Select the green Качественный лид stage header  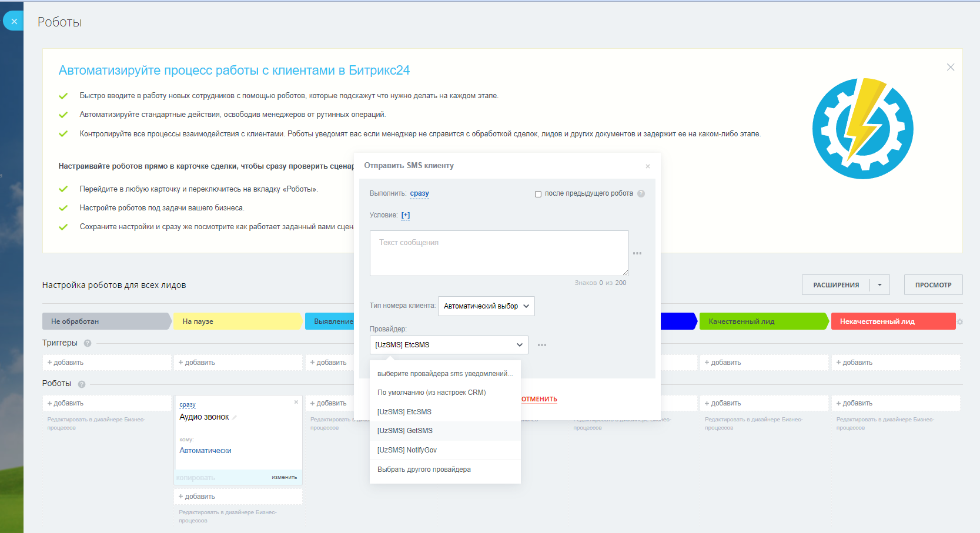[x=764, y=321]
